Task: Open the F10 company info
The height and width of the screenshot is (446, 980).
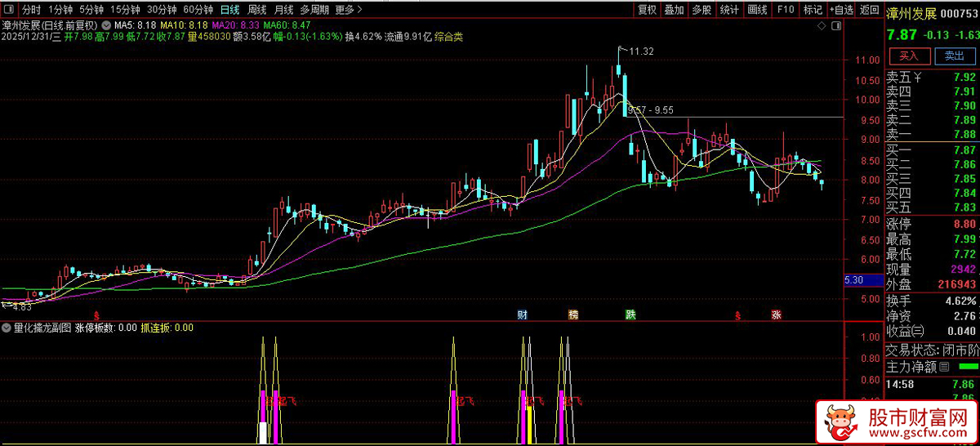Action: (x=785, y=10)
